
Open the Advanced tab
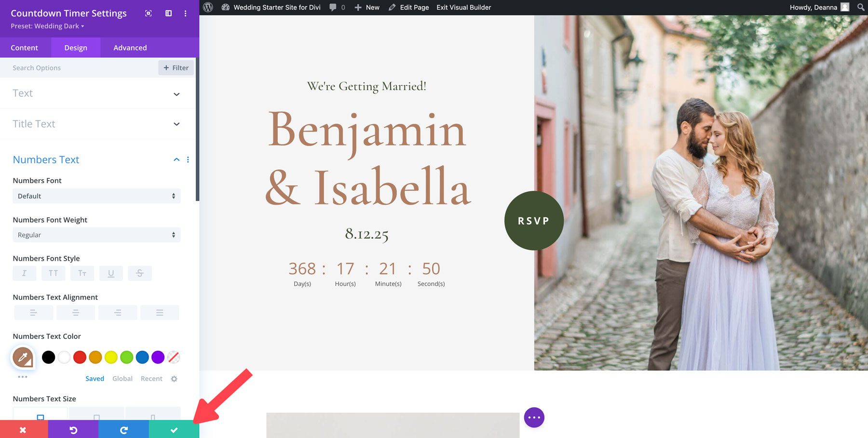(130, 47)
